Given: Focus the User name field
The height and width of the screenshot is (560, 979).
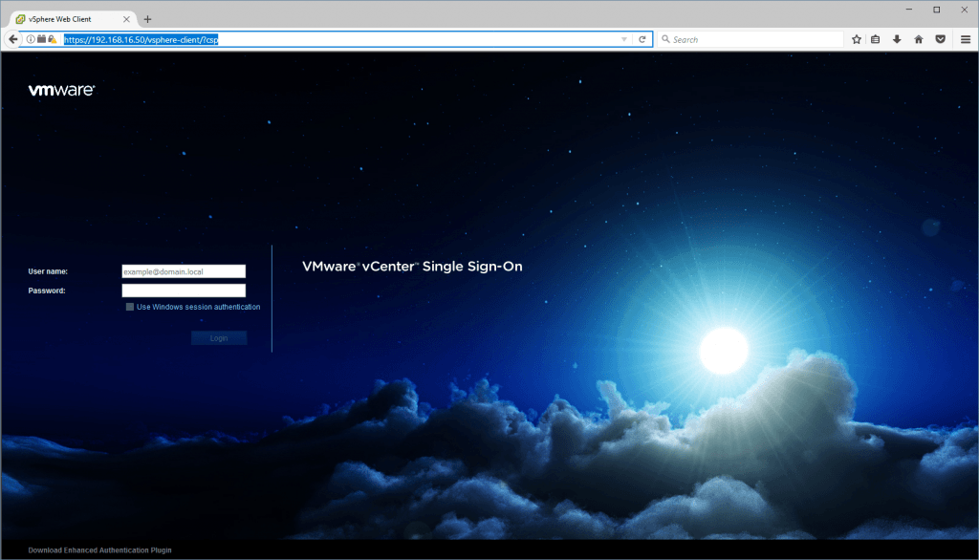Looking at the screenshot, I should pos(184,271).
